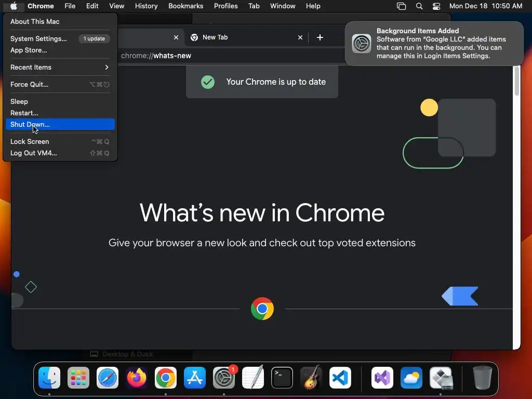Open the Tab menu
This screenshot has height=399, width=532.
pos(254,6)
